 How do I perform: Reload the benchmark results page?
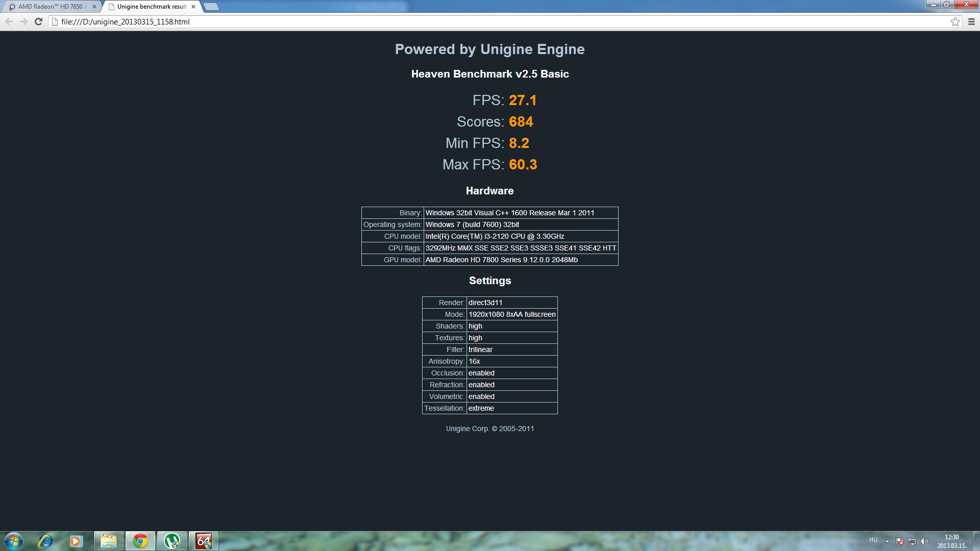coord(38,21)
